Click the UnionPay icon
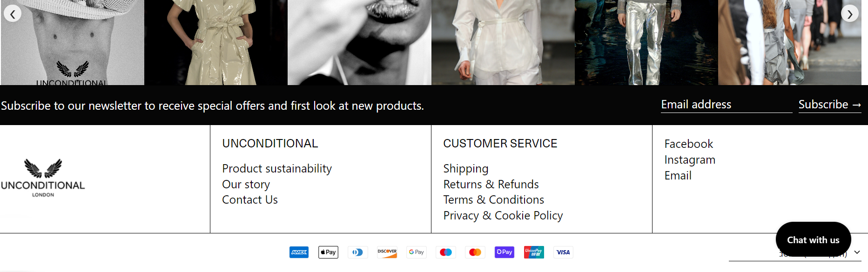 coord(534,252)
